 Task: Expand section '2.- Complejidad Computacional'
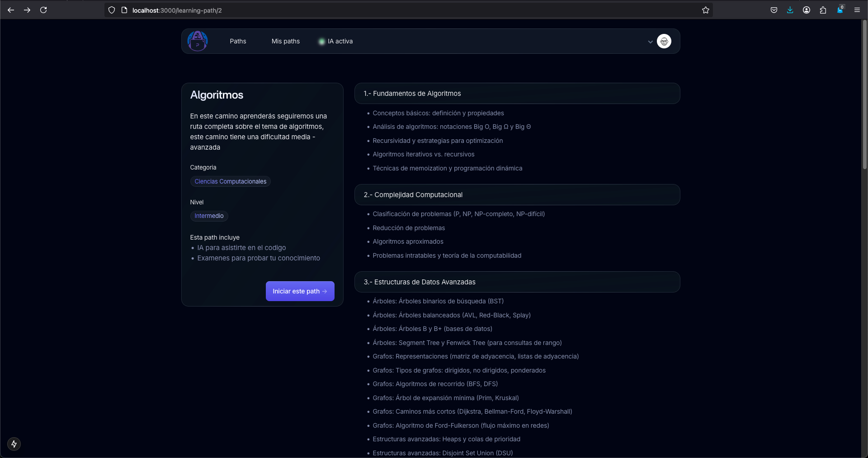[517, 194]
